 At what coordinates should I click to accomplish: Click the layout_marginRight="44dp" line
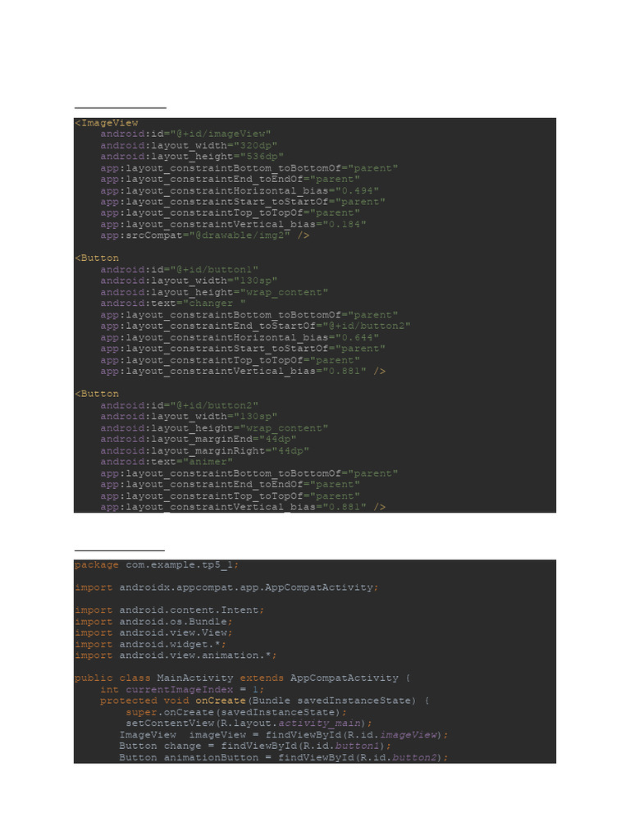(204, 450)
